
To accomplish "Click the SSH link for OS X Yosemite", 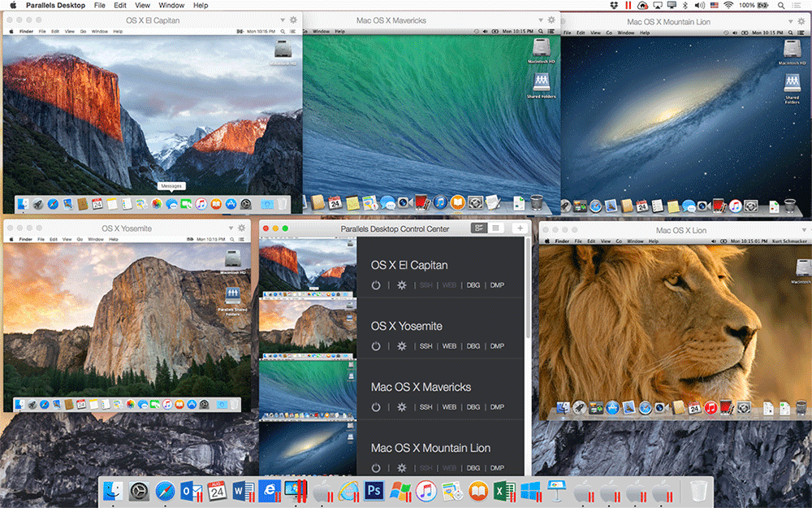I will coord(425,345).
